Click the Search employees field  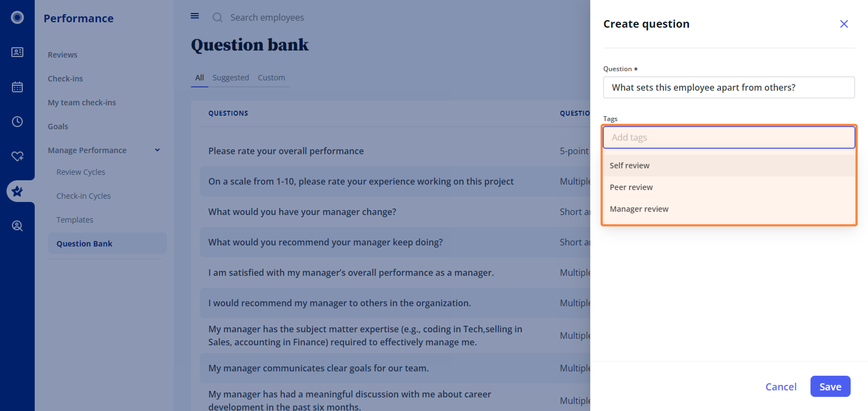(x=267, y=17)
